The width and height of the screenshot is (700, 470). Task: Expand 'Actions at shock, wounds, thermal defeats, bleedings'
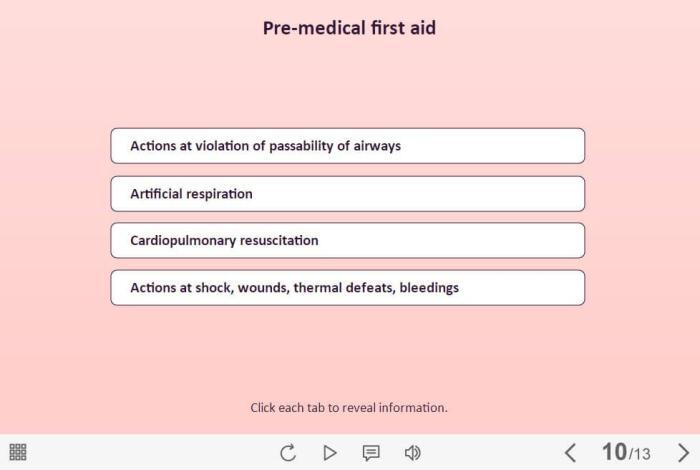[347, 288]
